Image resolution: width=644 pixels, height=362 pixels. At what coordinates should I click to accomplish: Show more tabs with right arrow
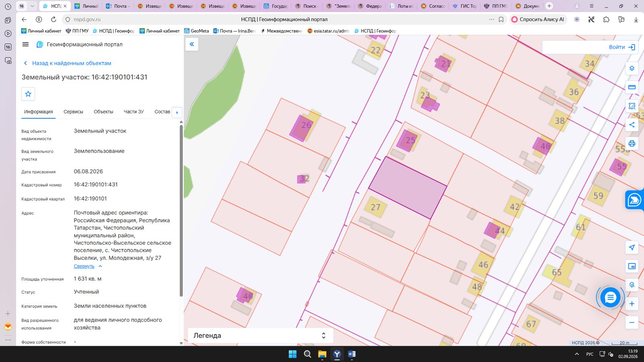click(x=177, y=112)
